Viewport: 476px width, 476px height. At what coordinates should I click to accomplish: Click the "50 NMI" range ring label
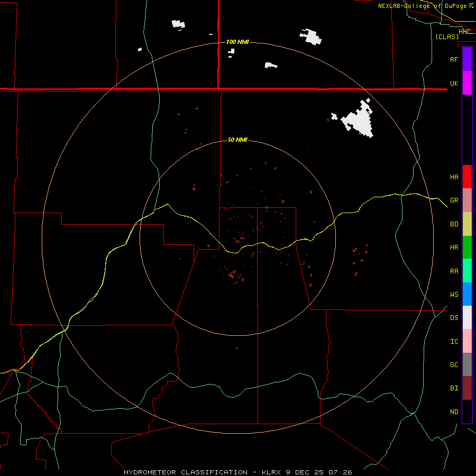coord(237,140)
